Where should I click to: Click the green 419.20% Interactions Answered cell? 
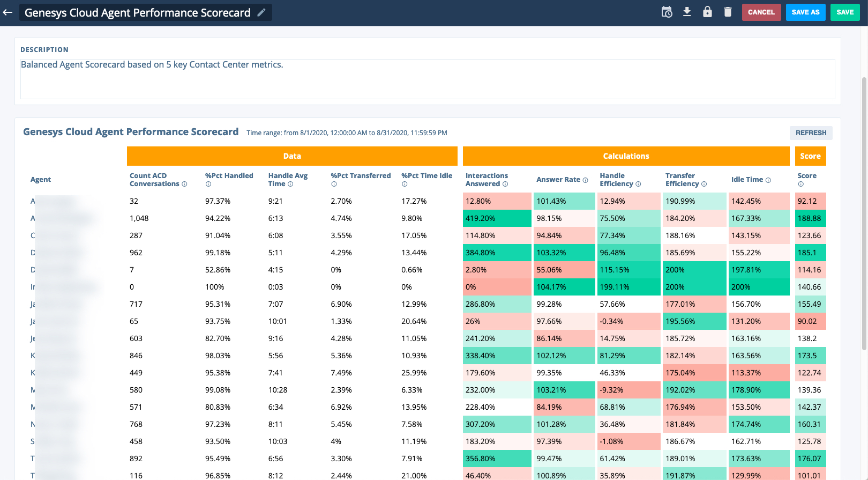coord(497,218)
